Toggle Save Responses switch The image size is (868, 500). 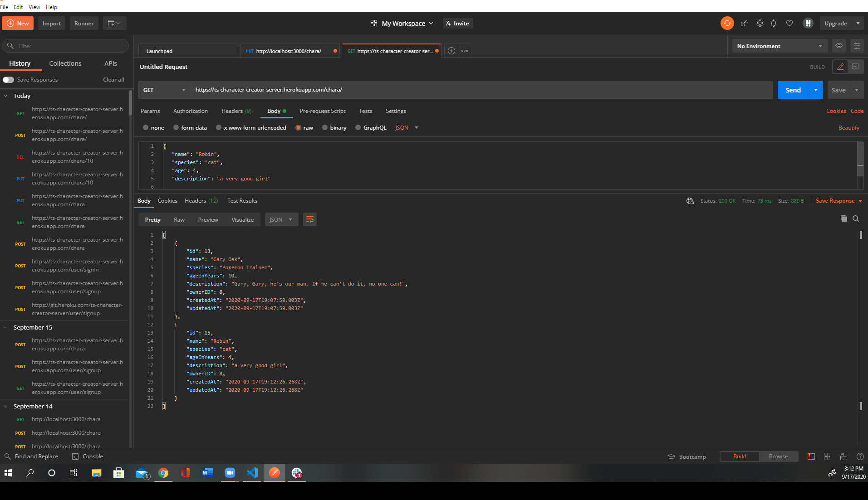pos(8,80)
